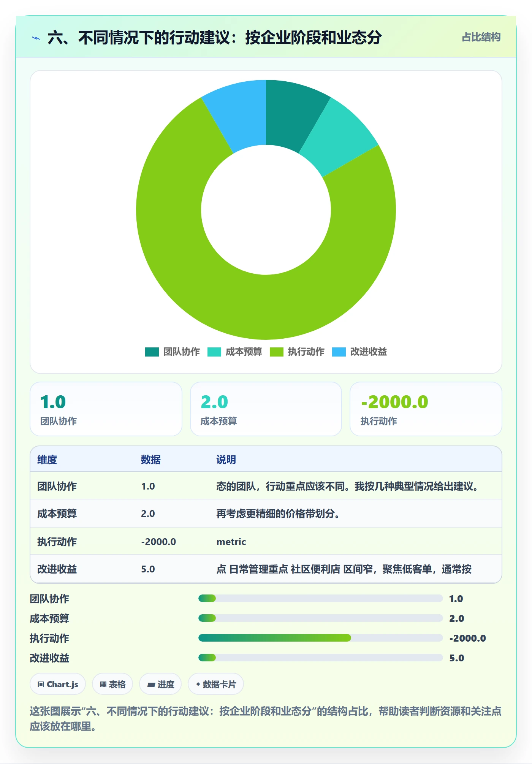This screenshot has width=532, height=764.
Task: Click the 改进收益 progress bar
Action: click(x=320, y=658)
